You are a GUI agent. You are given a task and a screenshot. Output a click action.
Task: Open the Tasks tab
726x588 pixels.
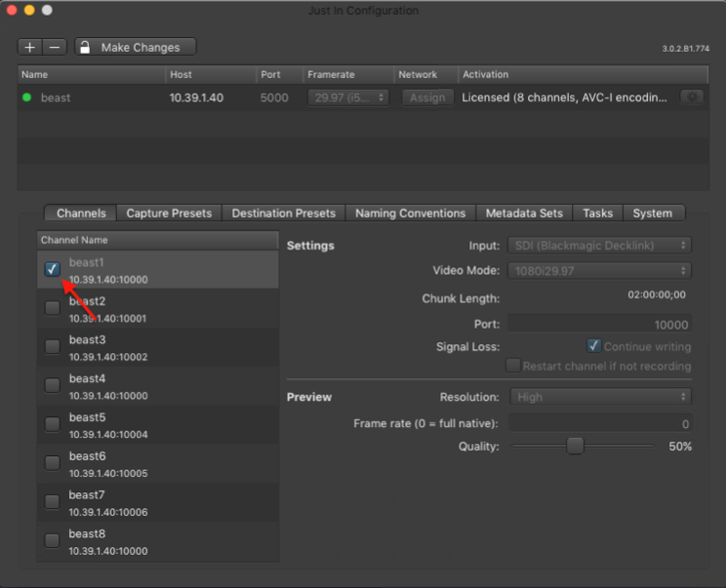pyautogui.click(x=598, y=214)
